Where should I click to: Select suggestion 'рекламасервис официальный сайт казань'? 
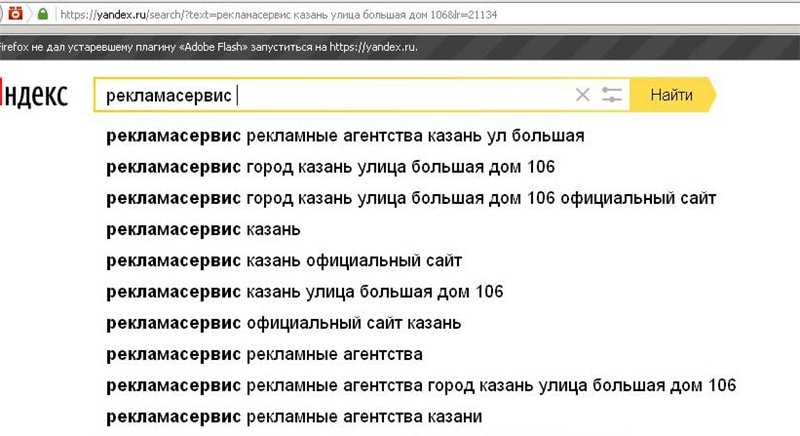click(x=284, y=323)
